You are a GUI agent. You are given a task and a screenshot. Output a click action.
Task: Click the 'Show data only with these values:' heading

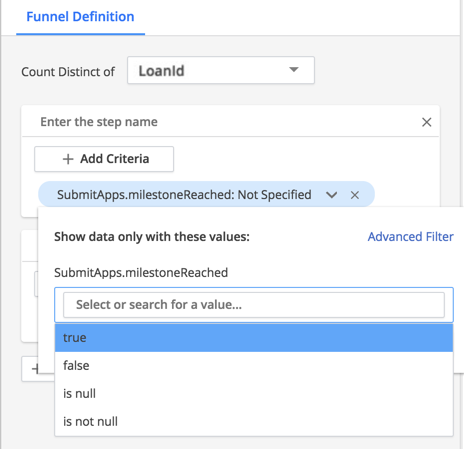(x=152, y=237)
